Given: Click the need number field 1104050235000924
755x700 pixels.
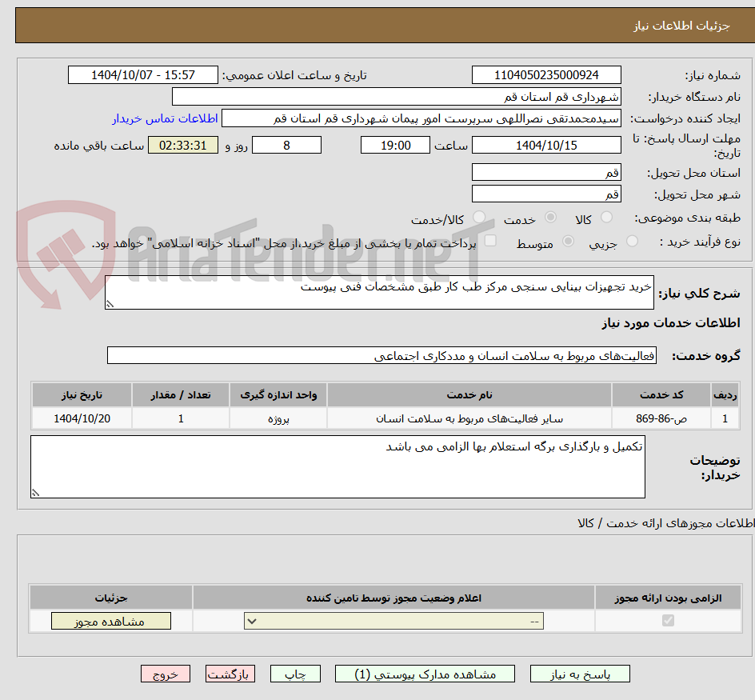Looking at the screenshot, I should click(546, 75).
